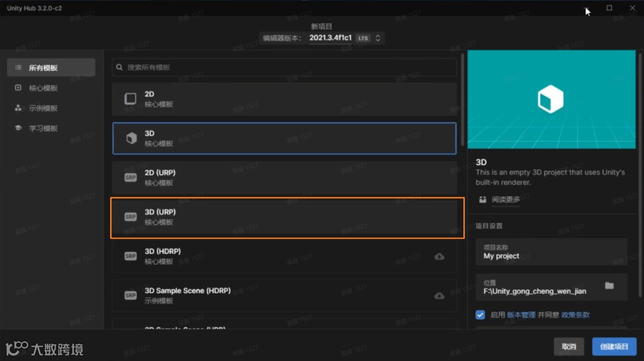The width and height of the screenshot is (644, 361).
Task: Download 3D Sample Scene (HDRP) via cloud icon
Action: 439,296
